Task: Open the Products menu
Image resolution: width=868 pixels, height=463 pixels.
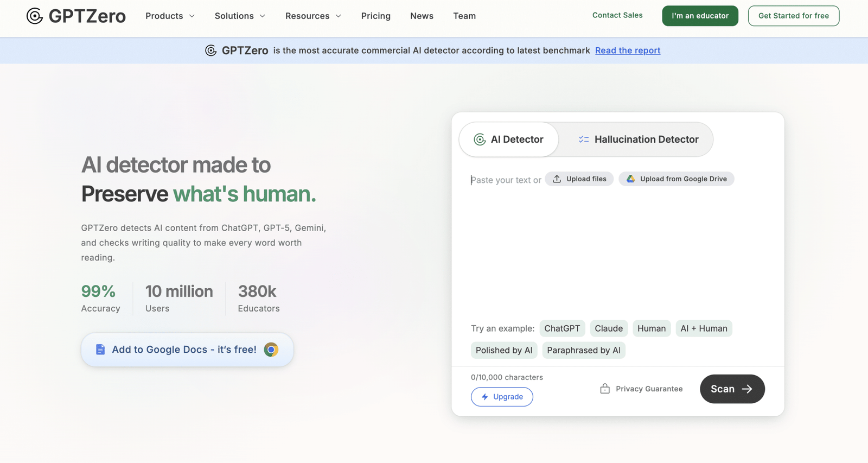Action: tap(170, 16)
